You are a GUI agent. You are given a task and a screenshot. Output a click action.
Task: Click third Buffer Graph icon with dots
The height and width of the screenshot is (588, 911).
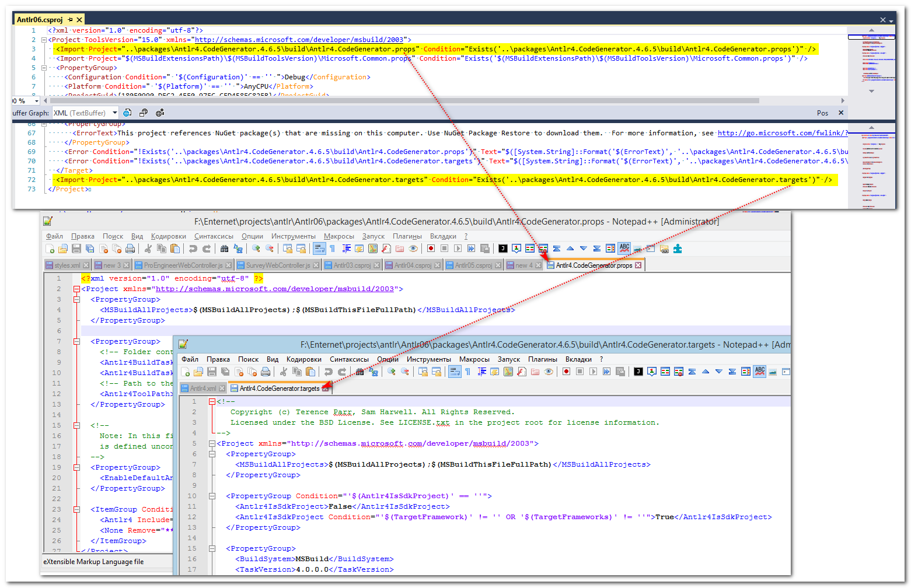point(160,113)
